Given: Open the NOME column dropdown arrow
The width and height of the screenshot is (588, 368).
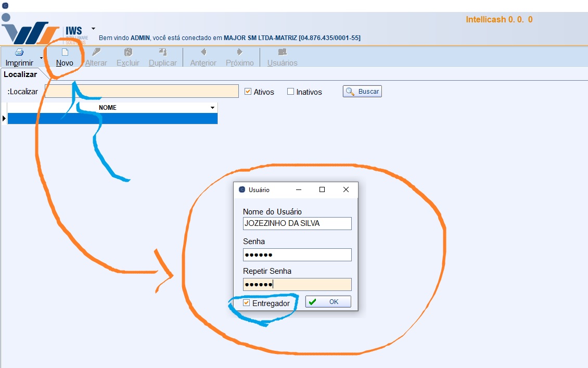Looking at the screenshot, I should [x=212, y=108].
